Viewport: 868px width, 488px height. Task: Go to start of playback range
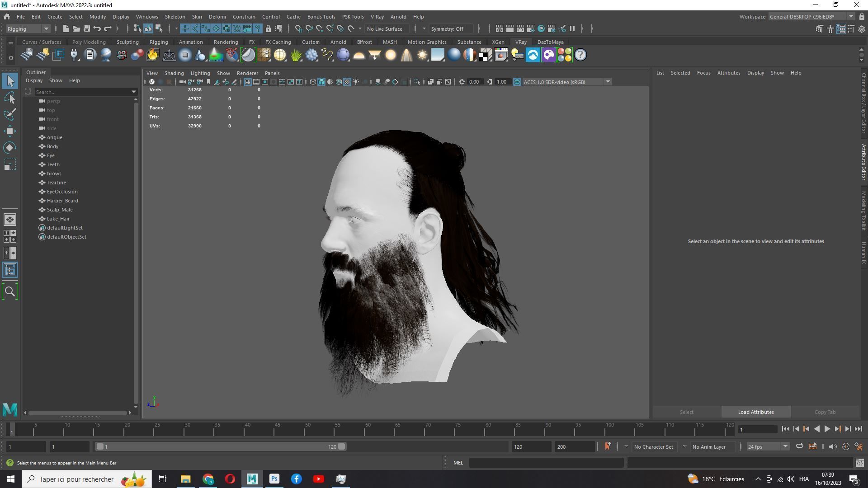(x=785, y=429)
